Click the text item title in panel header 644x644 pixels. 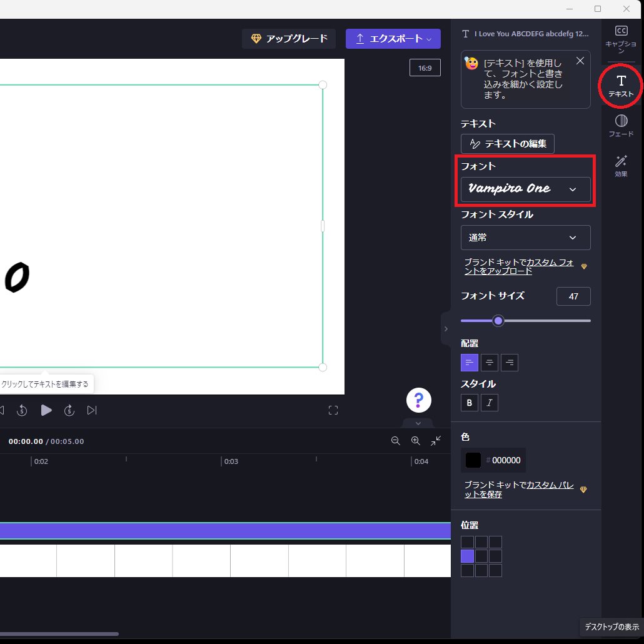coord(531,34)
